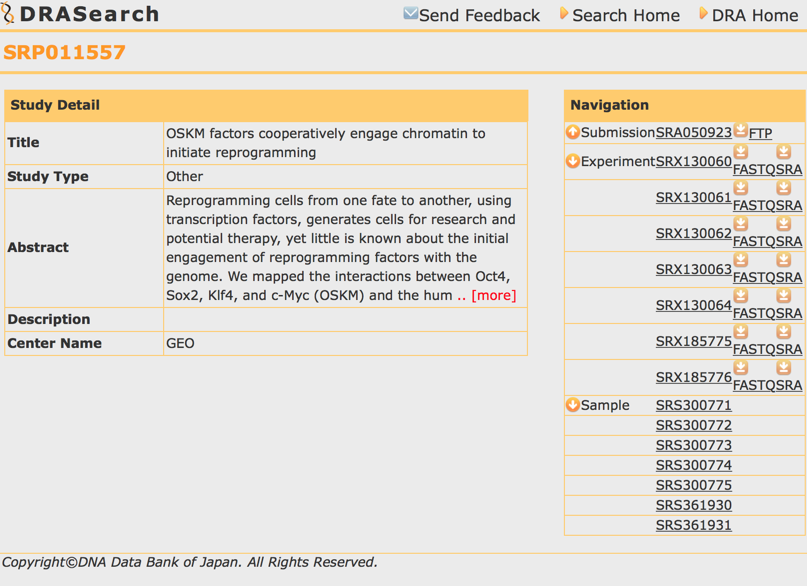The width and height of the screenshot is (807, 586).
Task: Open experiment SRX130062
Action: [x=693, y=234]
